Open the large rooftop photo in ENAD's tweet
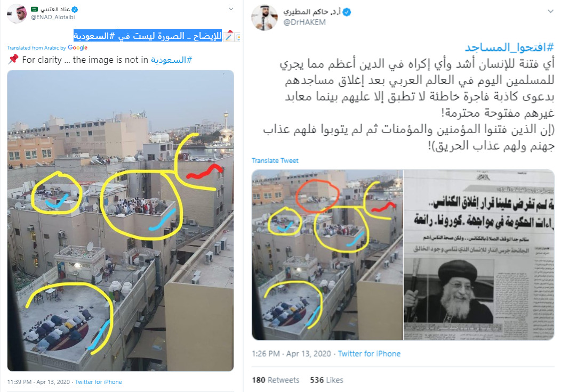Image resolution: width=561 pixels, height=392 pixels. coord(121,220)
